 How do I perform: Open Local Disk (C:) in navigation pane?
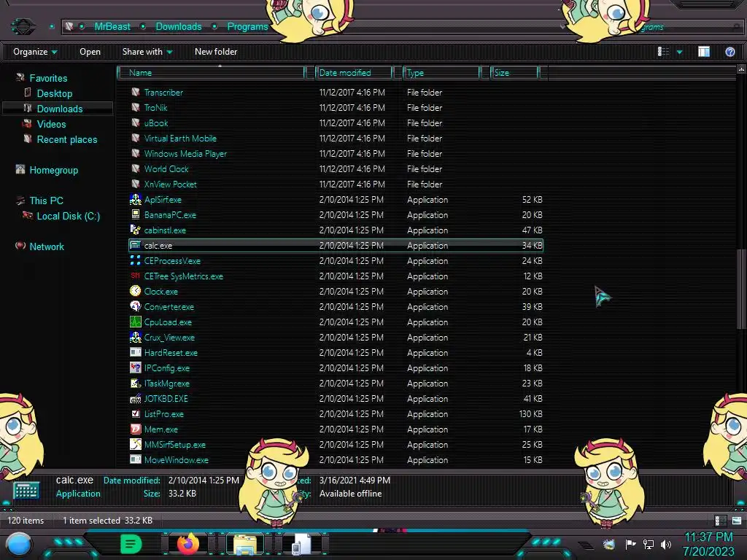(69, 216)
